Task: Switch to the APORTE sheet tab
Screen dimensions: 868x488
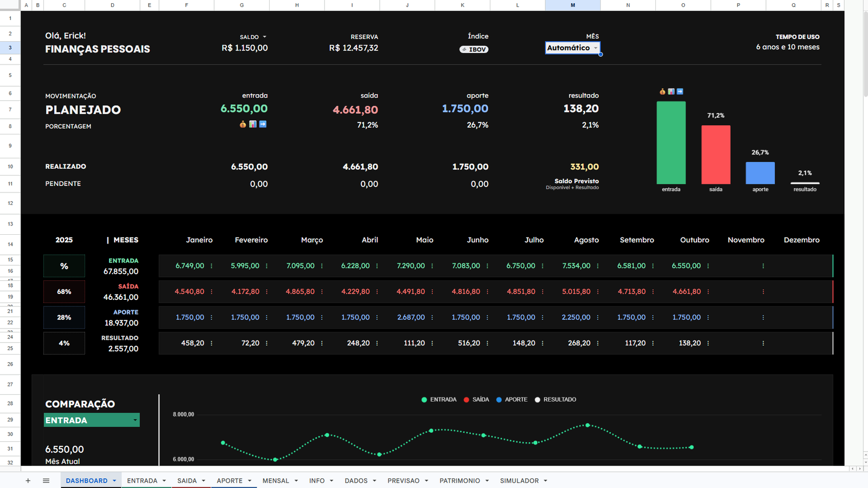Action: pos(229,481)
